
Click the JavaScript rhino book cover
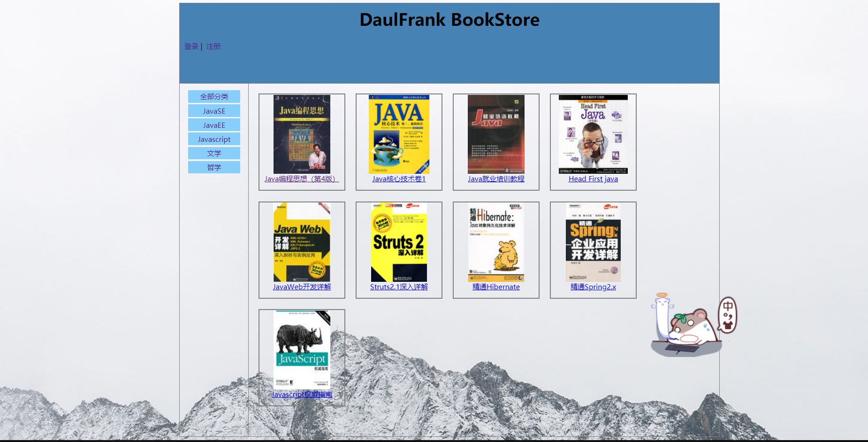coord(302,350)
